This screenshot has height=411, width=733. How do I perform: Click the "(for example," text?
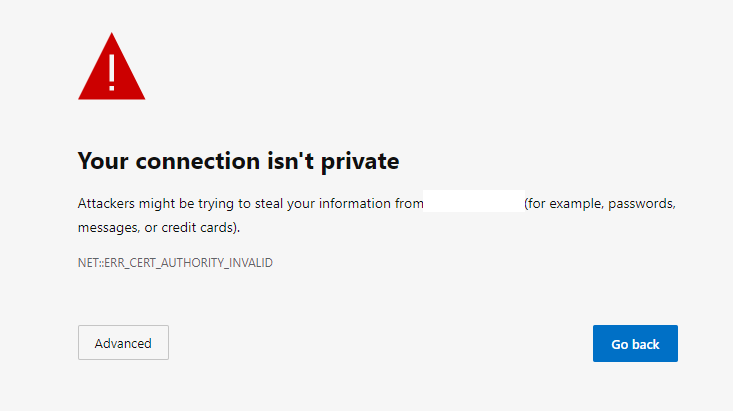(566, 203)
